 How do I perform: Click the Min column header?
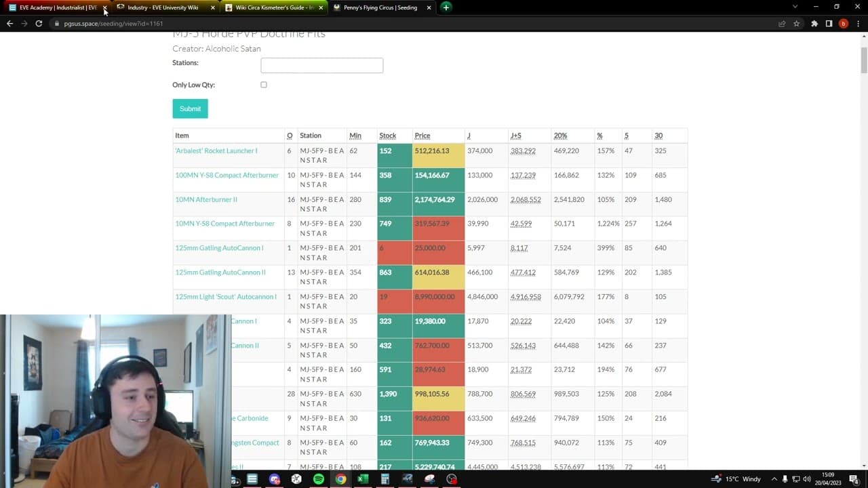coord(355,136)
